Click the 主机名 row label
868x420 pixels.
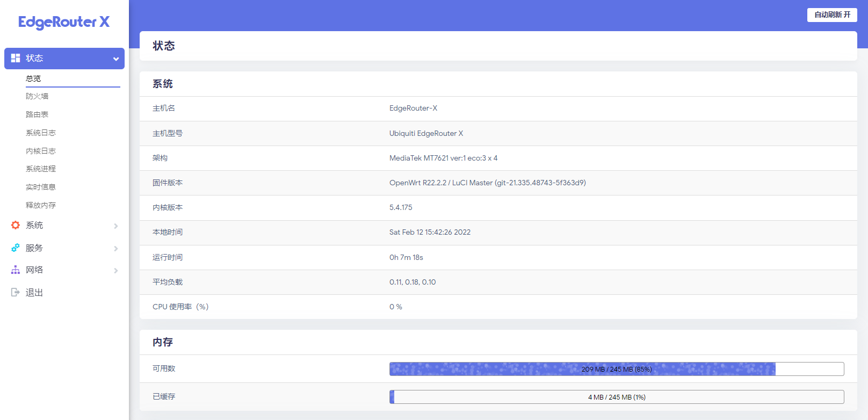click(164, 108)
